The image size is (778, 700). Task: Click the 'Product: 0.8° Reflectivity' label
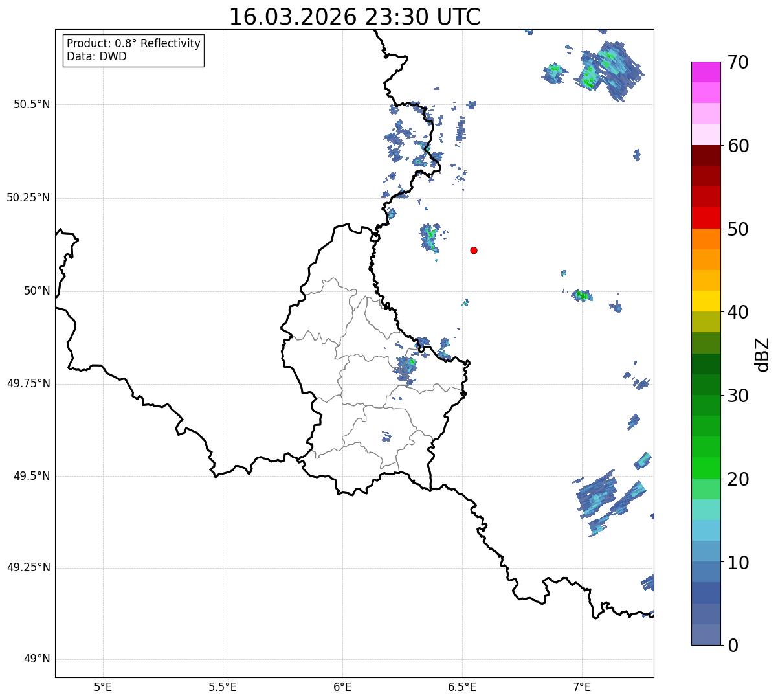click(x=134, y=43)
